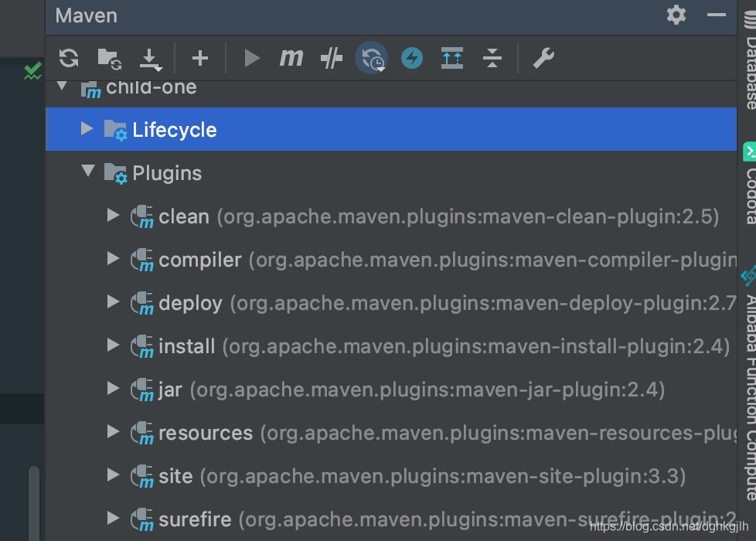Click the compiler plugin icon
Image resolution: width=756 pixels, height=541 pixels.
point(142,260)
